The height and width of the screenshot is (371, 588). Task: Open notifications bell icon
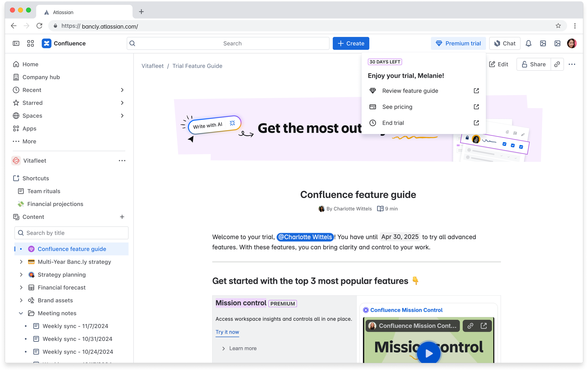(x=528, y=43)
